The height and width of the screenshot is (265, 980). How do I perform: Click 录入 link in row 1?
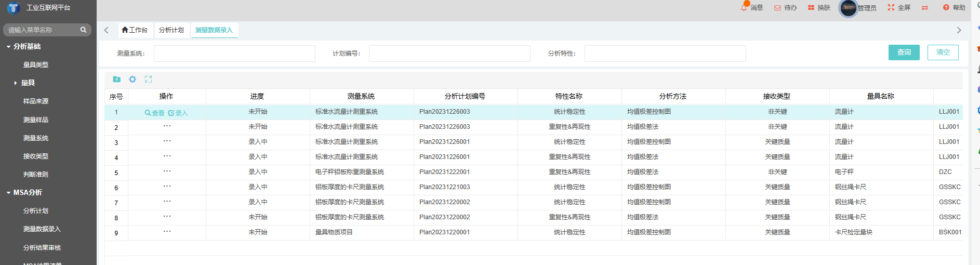pyautogui.click(x=178, y=113)
